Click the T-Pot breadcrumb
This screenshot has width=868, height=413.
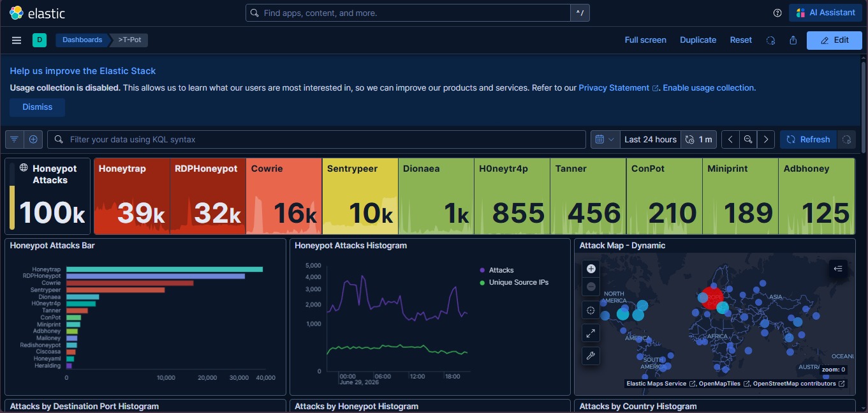point(130,40)
